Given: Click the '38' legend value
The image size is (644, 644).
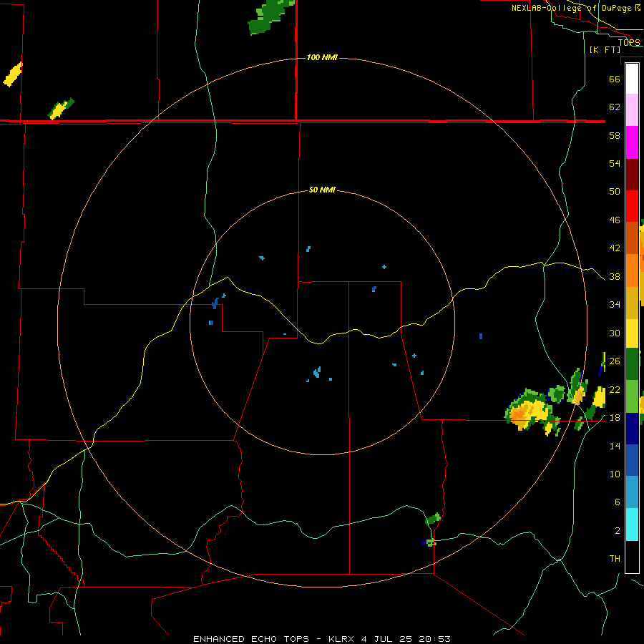Looking at the screenshot, I should [615, 277].
